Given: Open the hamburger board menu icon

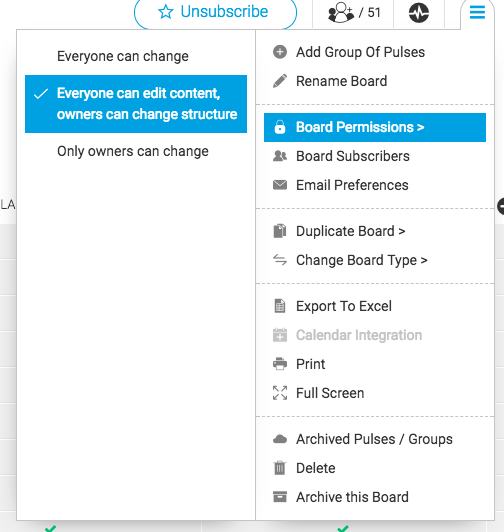Looking at the screenshot, I should click(x=477, y=13).
